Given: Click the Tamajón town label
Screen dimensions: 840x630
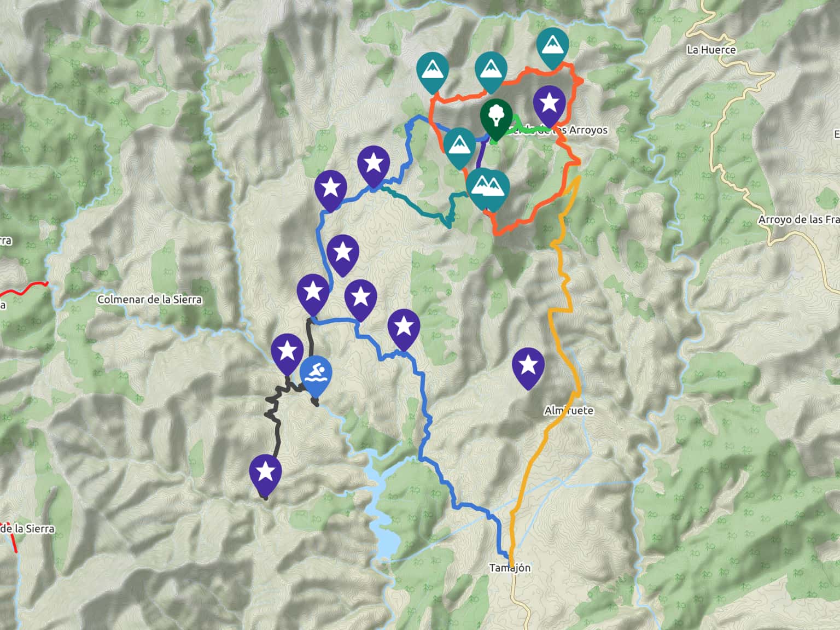Looking at the screenshot, I should 510,568.
